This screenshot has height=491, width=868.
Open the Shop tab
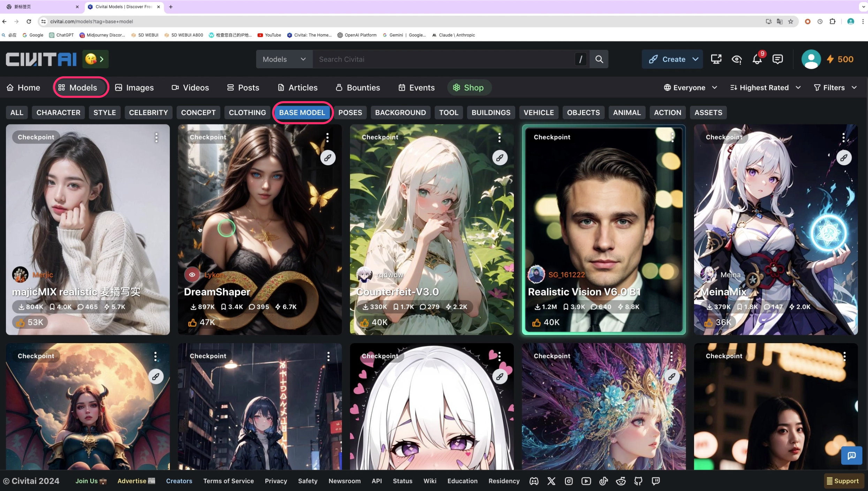tap(469, 88)
